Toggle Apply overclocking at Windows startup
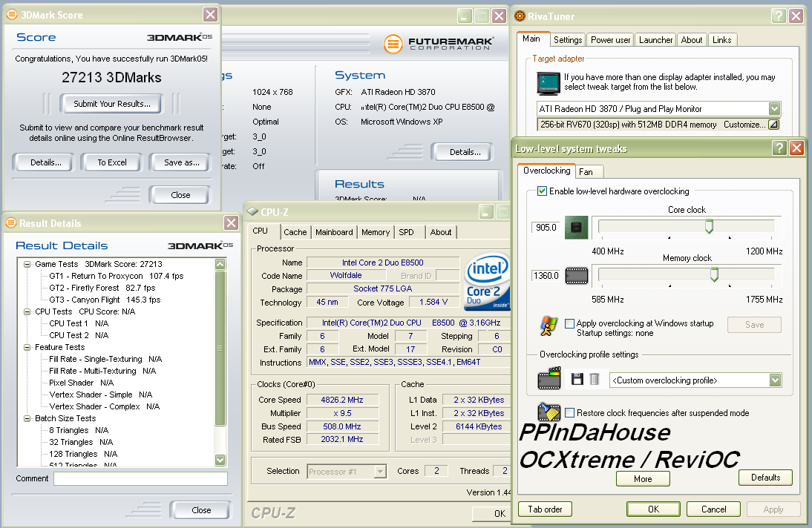The width and height of the screenshot is (812, 528). point(569,323)
